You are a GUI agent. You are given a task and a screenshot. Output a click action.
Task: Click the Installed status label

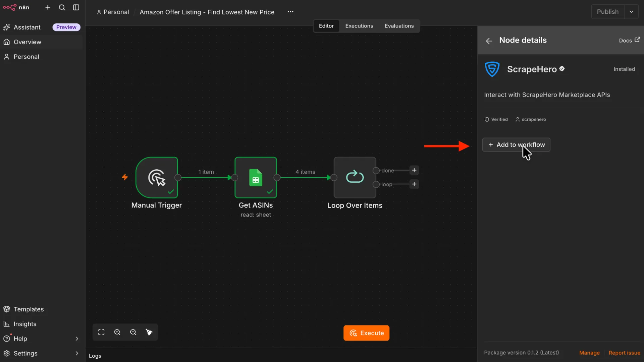coord(624,69)
